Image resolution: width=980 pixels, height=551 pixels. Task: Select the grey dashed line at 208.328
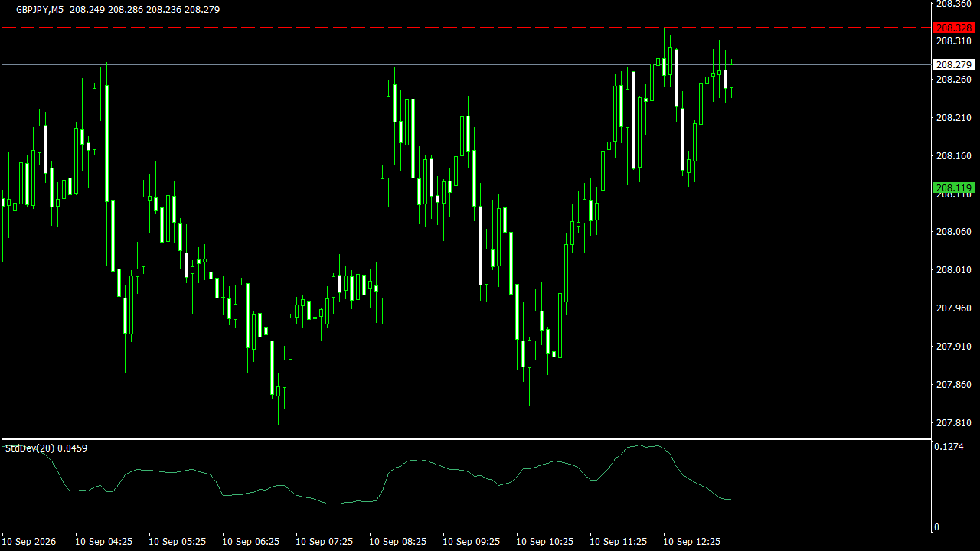(x=465, y=27)
